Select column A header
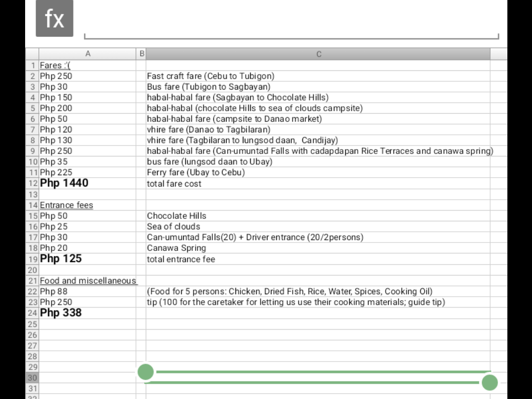 (88, 54)
